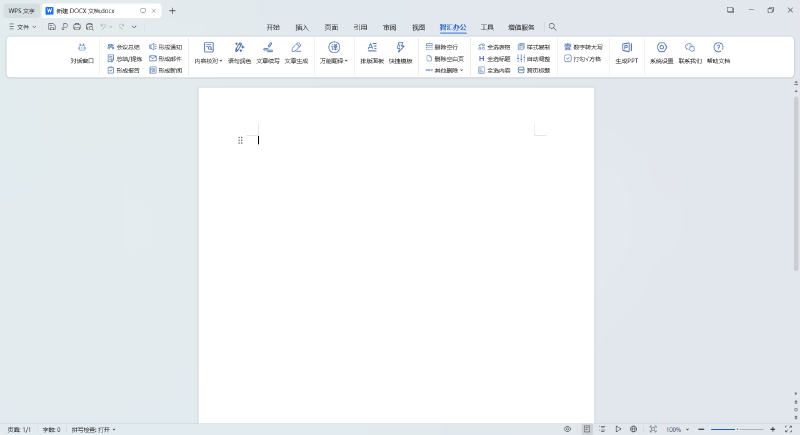Screen dimensions: 800x435
Task: Open the 帮助文档 help document
Action: [718, 53]
